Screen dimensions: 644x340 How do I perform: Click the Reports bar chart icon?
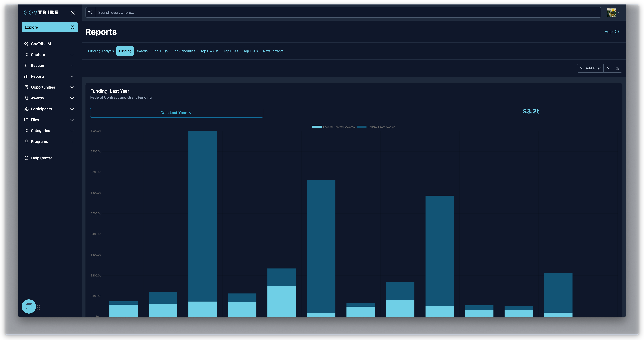(26, 76)
